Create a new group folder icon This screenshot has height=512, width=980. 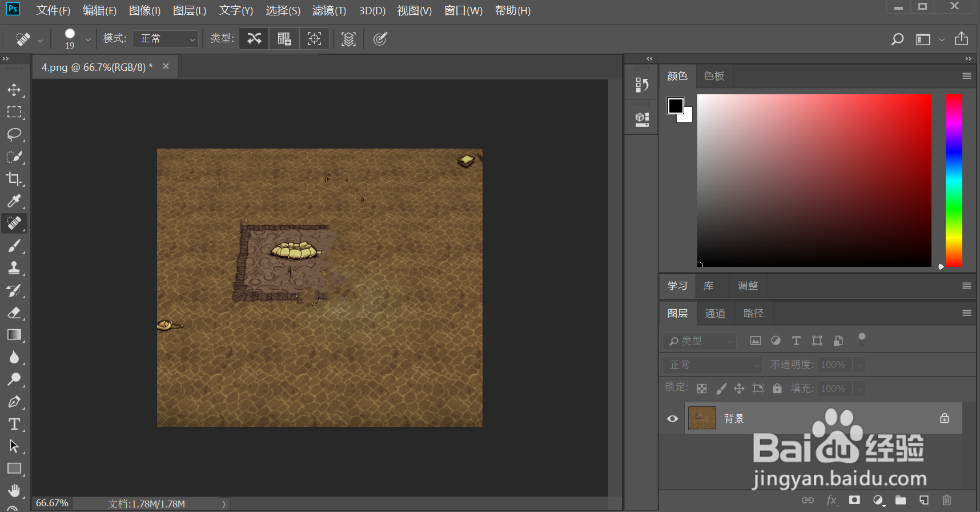901,501
